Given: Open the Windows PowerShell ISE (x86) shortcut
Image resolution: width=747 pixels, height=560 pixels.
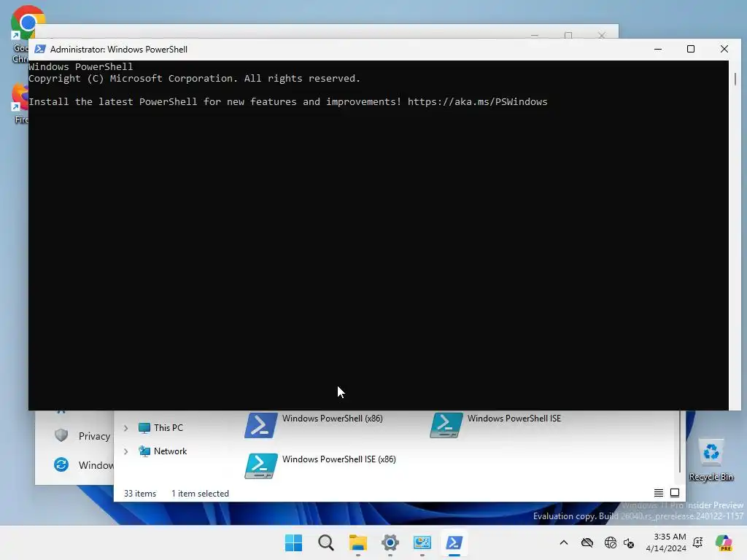Looking at the screenshot, I should [x=321, y=465].
